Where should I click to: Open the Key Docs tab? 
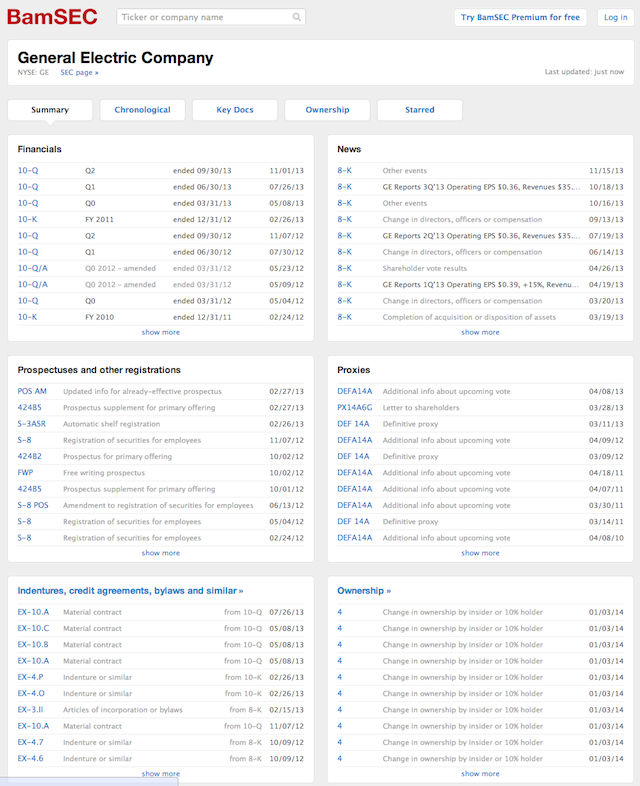[x=235, y=110]
